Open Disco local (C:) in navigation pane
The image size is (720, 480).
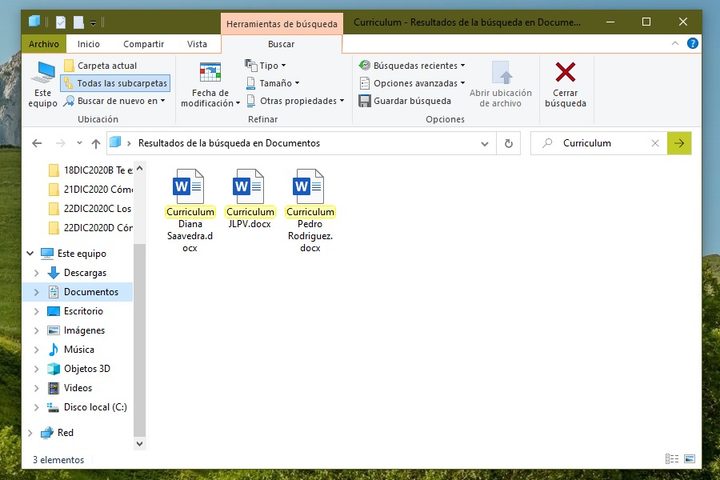point(87,407)
